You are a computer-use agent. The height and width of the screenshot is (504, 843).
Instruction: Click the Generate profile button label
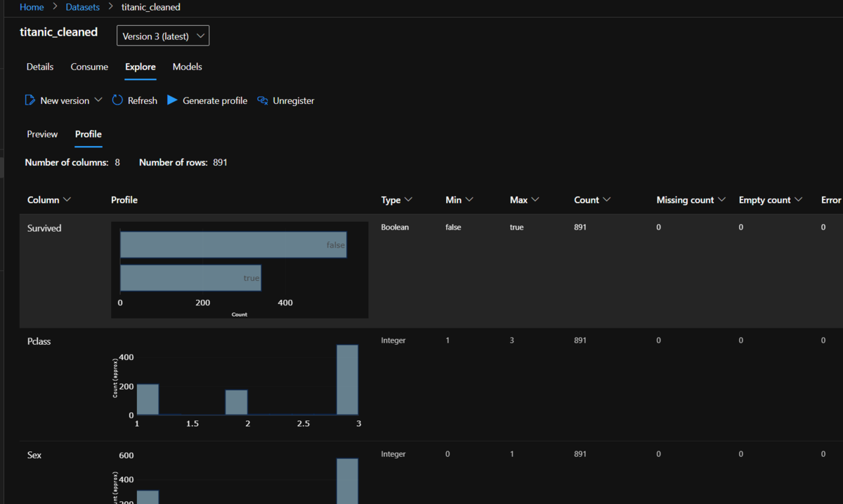click(x=215, y=101)
